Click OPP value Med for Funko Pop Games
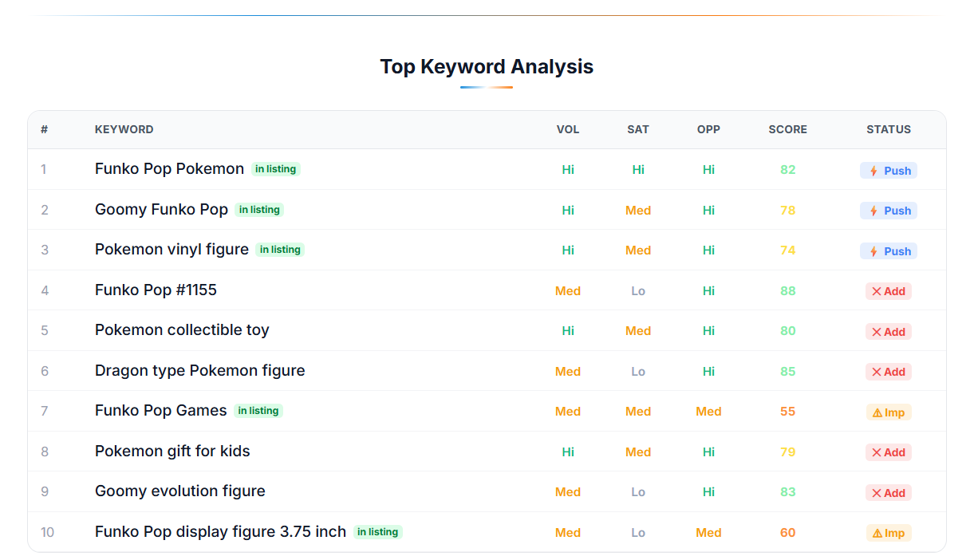Image resolution: width=974 pixels, height=560 pixels. click(x=708, y=412)
